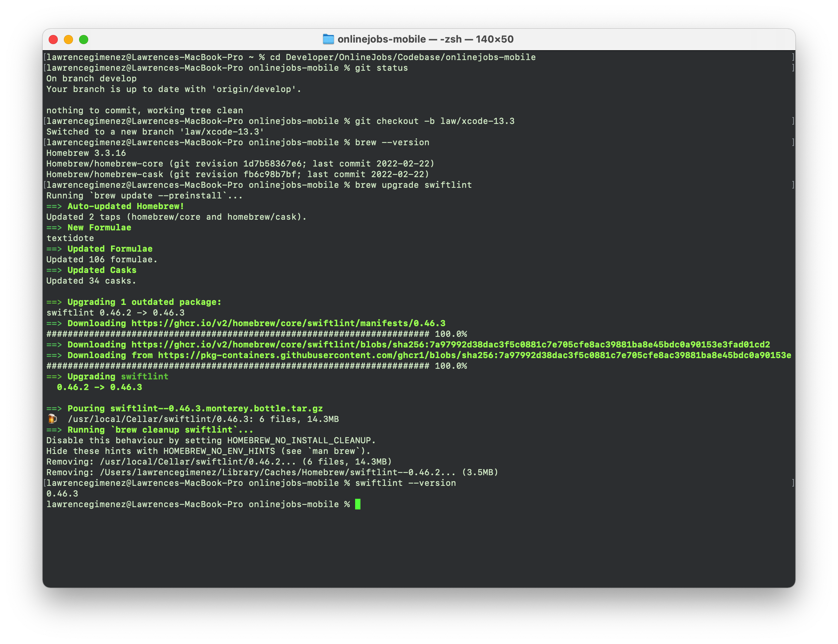
Task: Click the 'git checkout -b law/xcode-13.3' command
Action: point(435,121)
